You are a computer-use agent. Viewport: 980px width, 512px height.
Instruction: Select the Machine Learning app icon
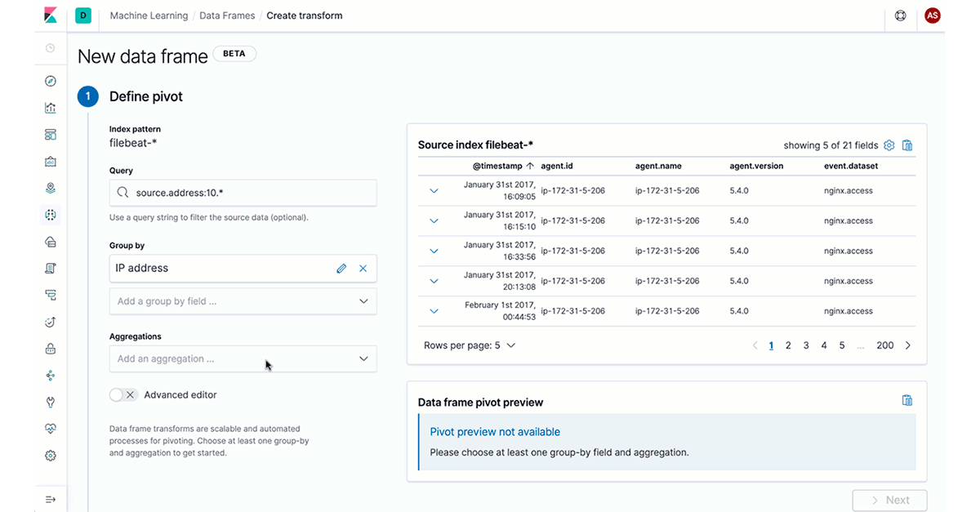coord(50,214)
